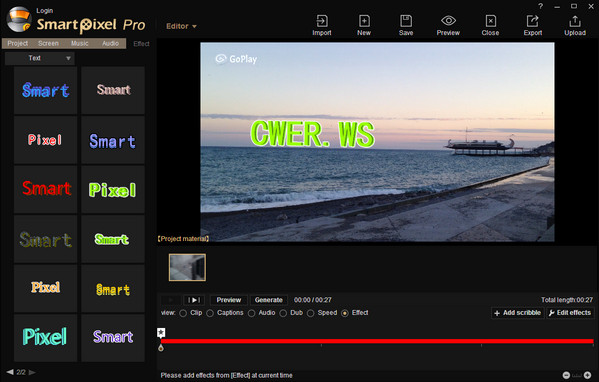Viewport: 599px width, 382px height.
Task: Choose the violet Smart text style
Action: click(x=113, y=338)
